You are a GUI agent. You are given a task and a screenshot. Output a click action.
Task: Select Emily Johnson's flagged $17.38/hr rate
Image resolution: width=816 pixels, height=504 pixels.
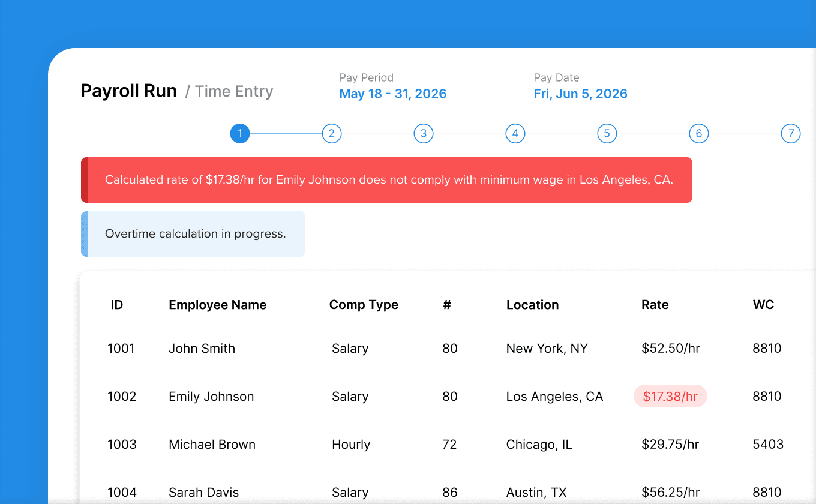click(x=670, y=396)
